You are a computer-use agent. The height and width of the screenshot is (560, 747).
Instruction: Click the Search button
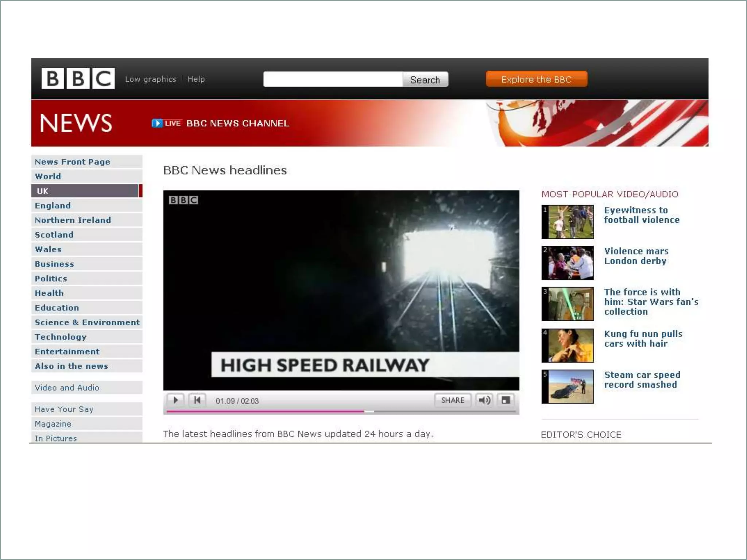pyautogui.click(x=425, y=79)
